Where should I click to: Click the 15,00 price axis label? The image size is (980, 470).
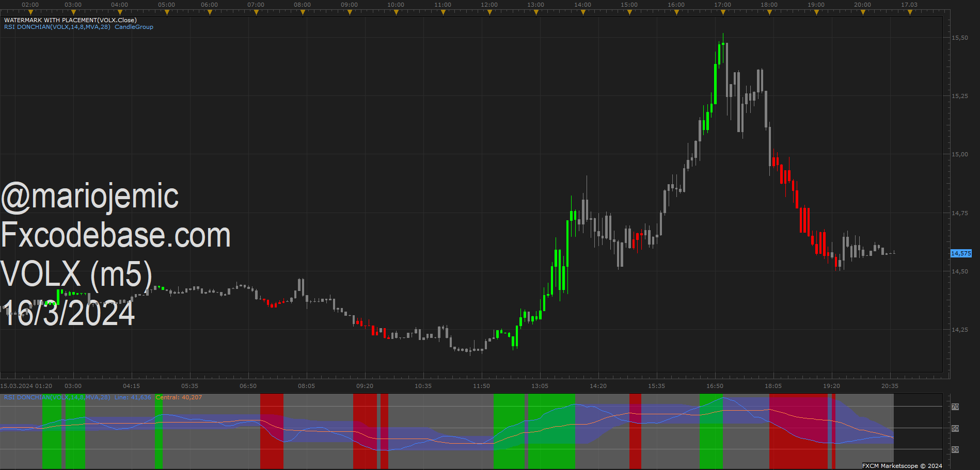(960, 154)
